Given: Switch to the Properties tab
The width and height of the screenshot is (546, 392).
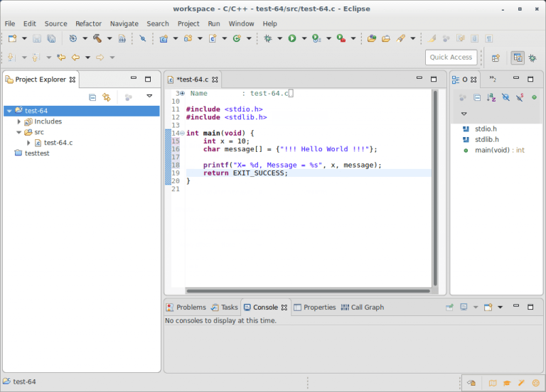Looking at the screenshot, I should tap(315, 307).
